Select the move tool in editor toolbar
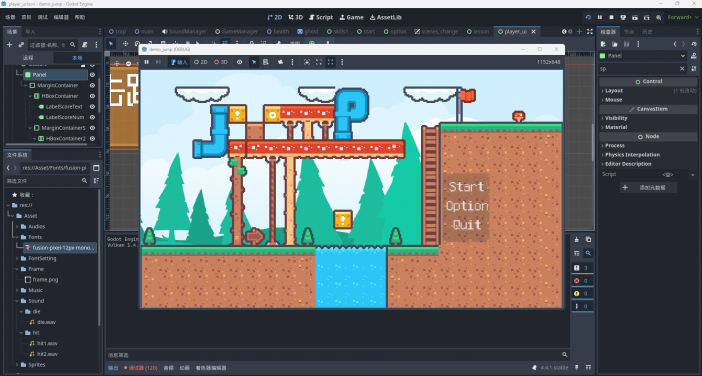The image size is (702, 376). coord(125,43)
